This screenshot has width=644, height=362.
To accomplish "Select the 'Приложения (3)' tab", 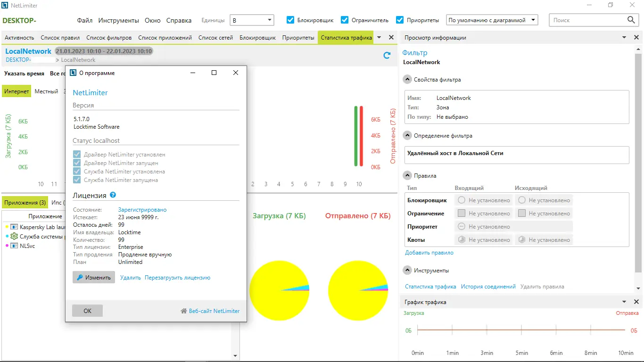I will 25,203.
